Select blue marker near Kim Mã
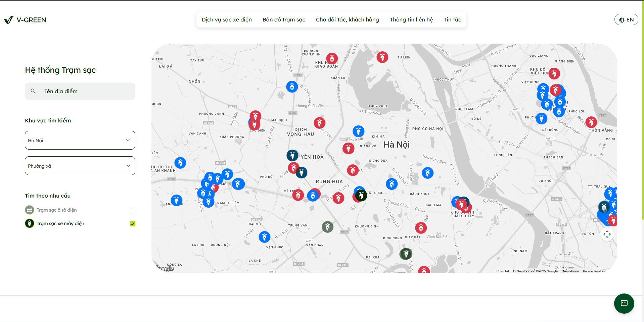Image resolution: width=644 pixels, height=322 pixels. tap(358, 131)
